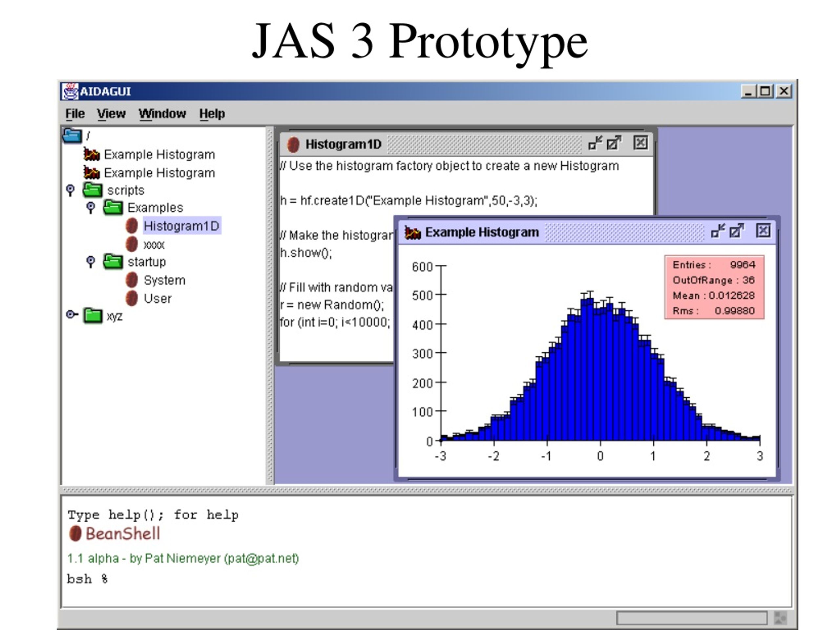
Task: Click the 'Type help(); for help' console line
Action: pos(153,515)
